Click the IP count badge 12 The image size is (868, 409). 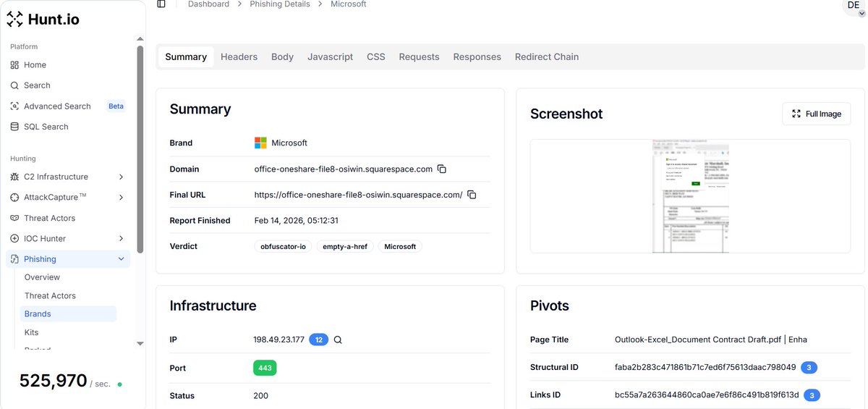318,340
